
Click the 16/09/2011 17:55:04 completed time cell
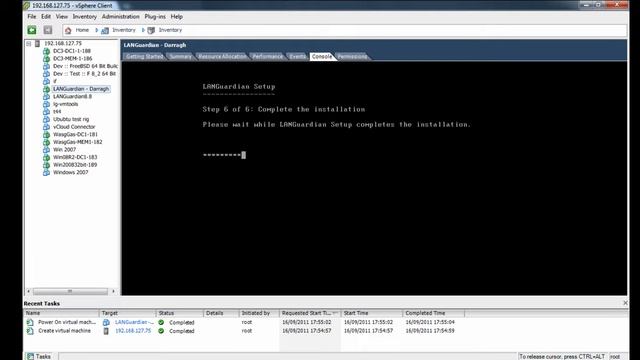tap(430, 322)
